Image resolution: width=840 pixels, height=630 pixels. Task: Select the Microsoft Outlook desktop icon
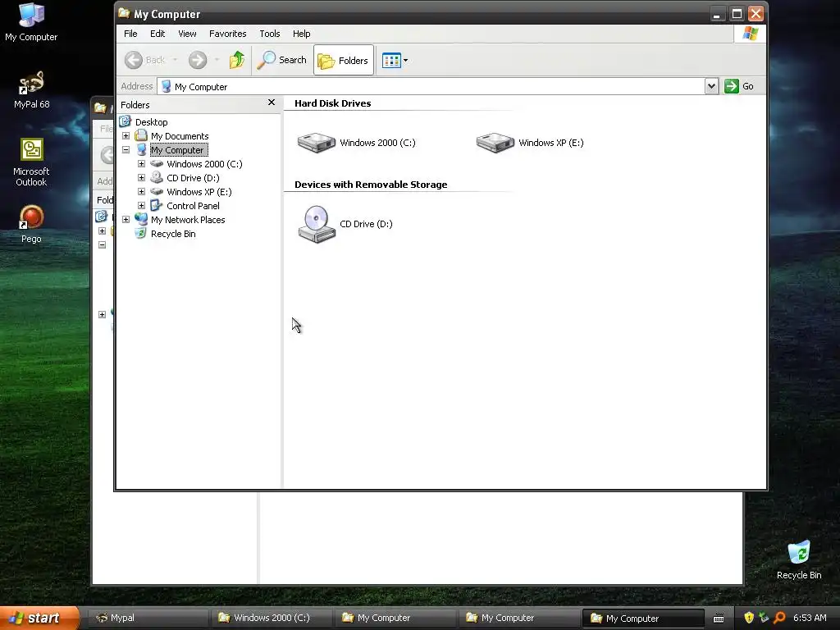click(x=31, y=162)
